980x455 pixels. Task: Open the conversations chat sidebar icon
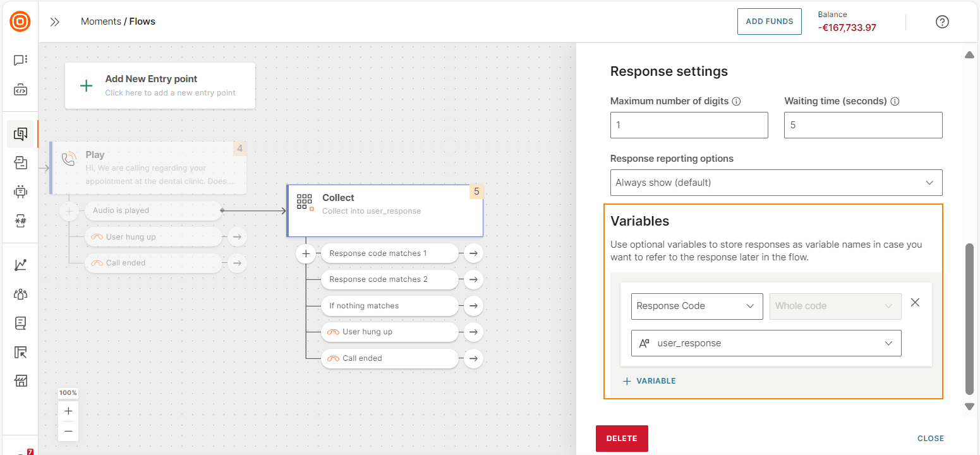[x=20, y=60]
